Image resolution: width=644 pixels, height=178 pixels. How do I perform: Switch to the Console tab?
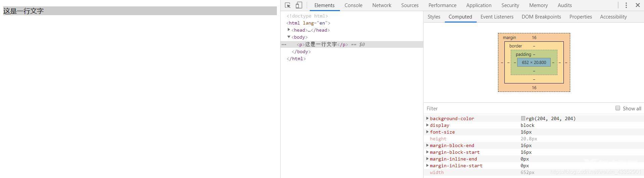pos(353,5)
